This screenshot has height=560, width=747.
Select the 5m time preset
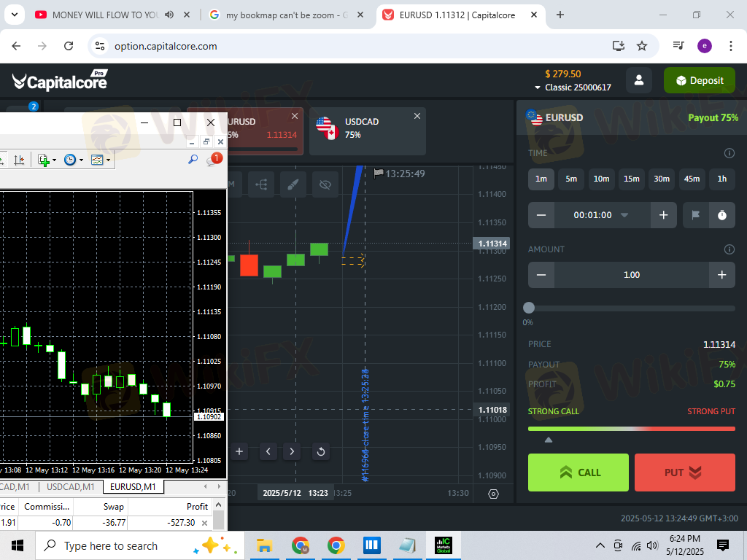click(571, 179)
